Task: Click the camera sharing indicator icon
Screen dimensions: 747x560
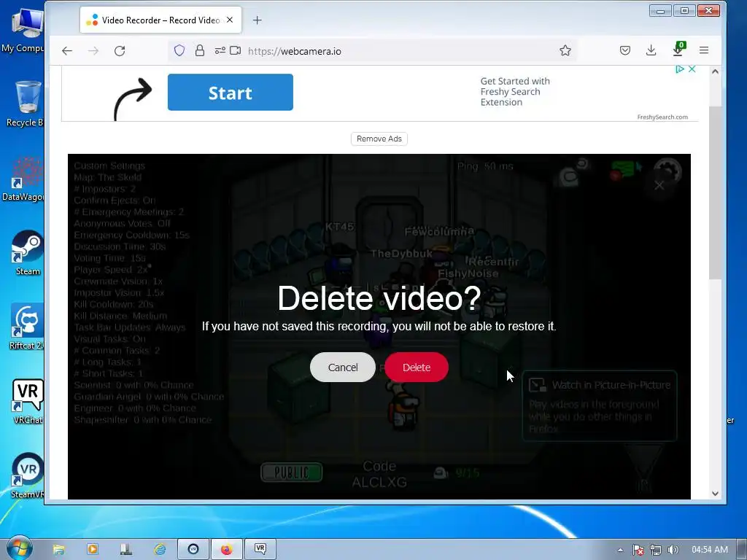Action: point(236,50)
